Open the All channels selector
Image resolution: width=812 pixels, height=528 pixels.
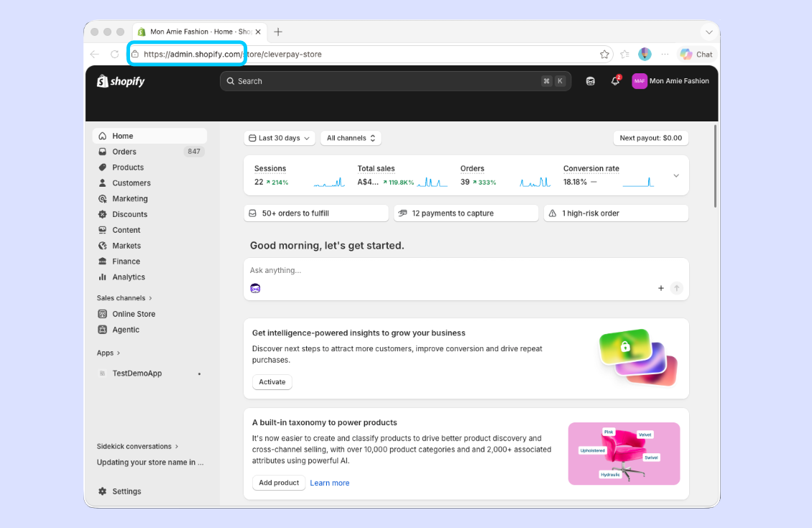click(x=351, y=138)
